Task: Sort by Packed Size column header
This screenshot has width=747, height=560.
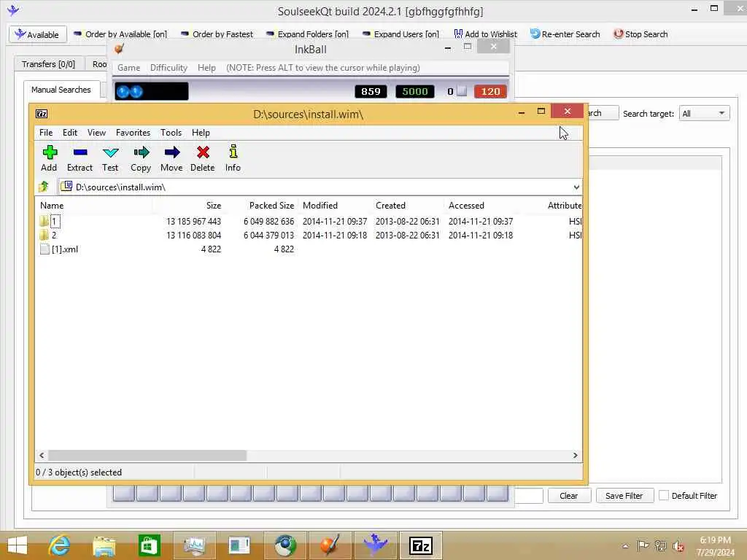Action: 262,205
